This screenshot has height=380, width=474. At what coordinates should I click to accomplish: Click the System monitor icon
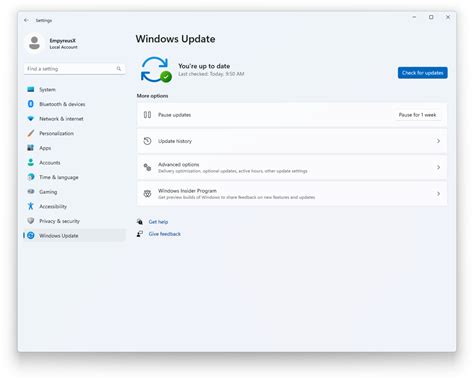click(31, 89)
